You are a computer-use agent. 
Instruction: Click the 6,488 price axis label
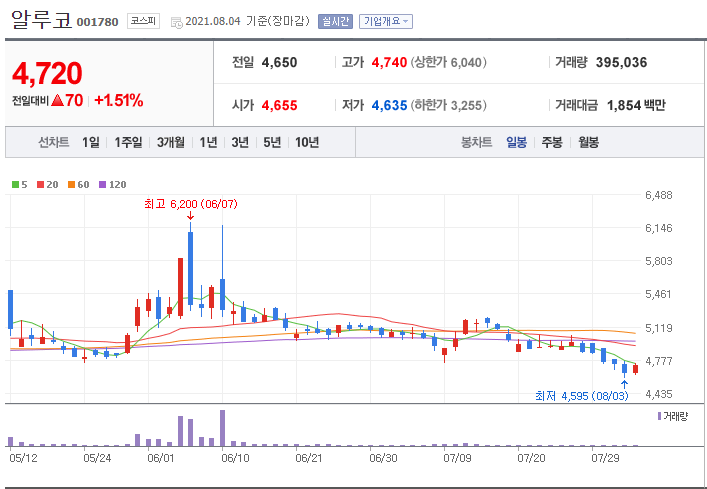659,195
